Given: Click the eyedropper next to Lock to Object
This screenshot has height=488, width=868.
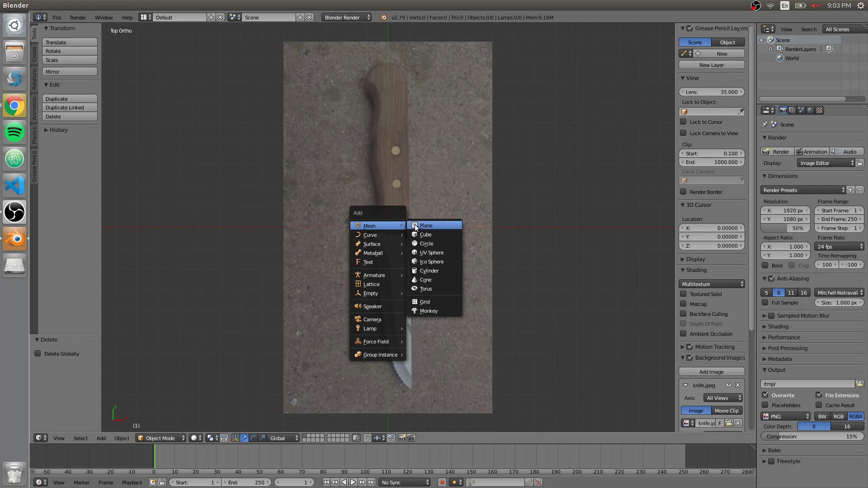Looking at the screenshot, I should (741, 112).
